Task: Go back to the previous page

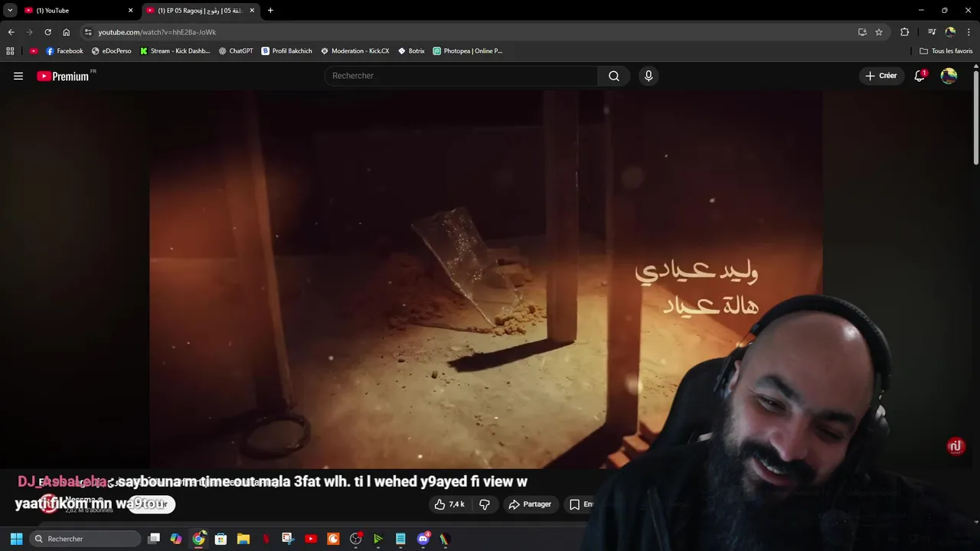Action: pos(11,32)
